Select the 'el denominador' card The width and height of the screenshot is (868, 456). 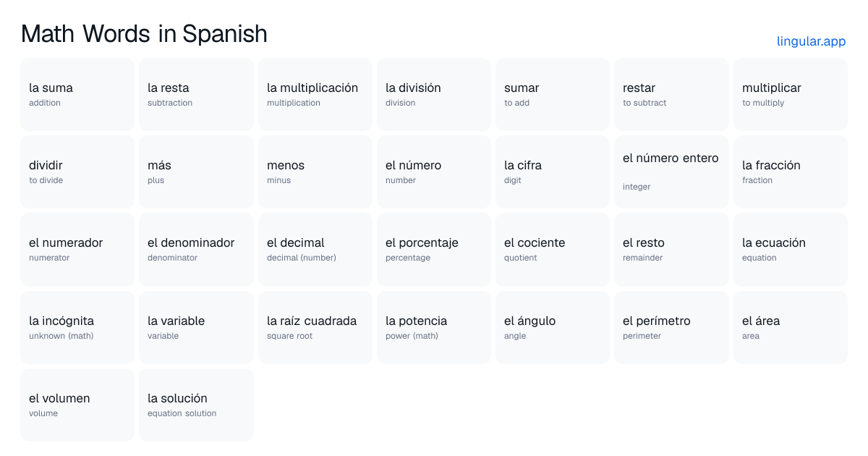click(x=196, y=250)
